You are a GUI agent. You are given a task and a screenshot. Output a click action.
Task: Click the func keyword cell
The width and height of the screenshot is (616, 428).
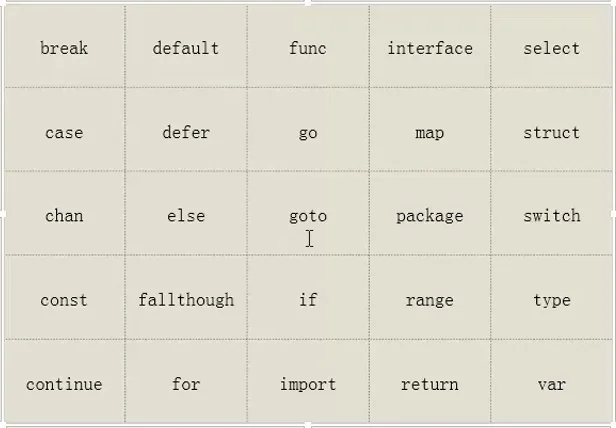[308, 46]
